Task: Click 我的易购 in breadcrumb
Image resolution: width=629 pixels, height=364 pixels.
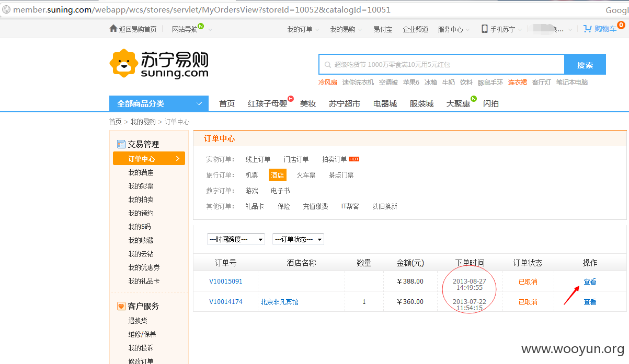Action: pyautogui.click(x=143, y=122)
